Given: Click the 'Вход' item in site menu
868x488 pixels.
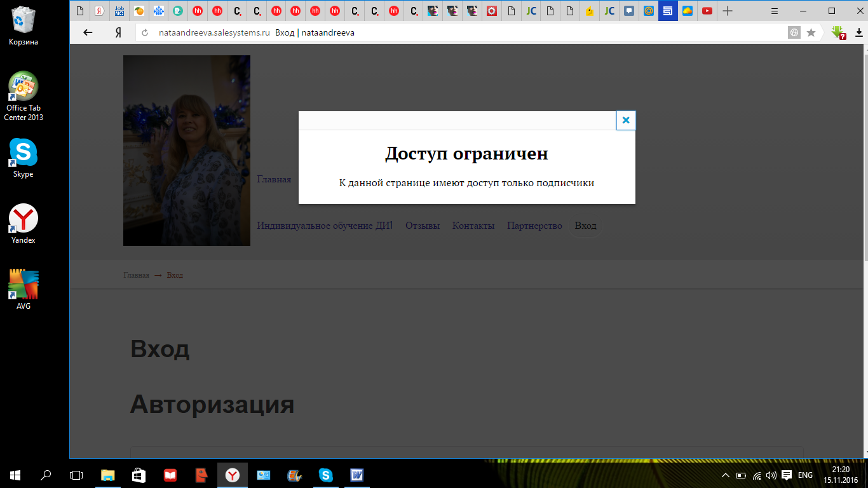Looking at the screenshot, I should 586,226.
